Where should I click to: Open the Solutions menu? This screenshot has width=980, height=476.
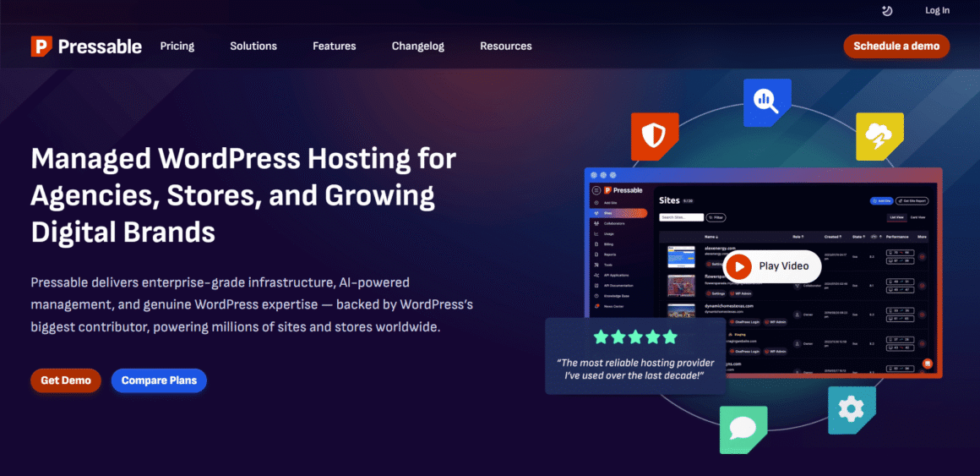[253, 47]
